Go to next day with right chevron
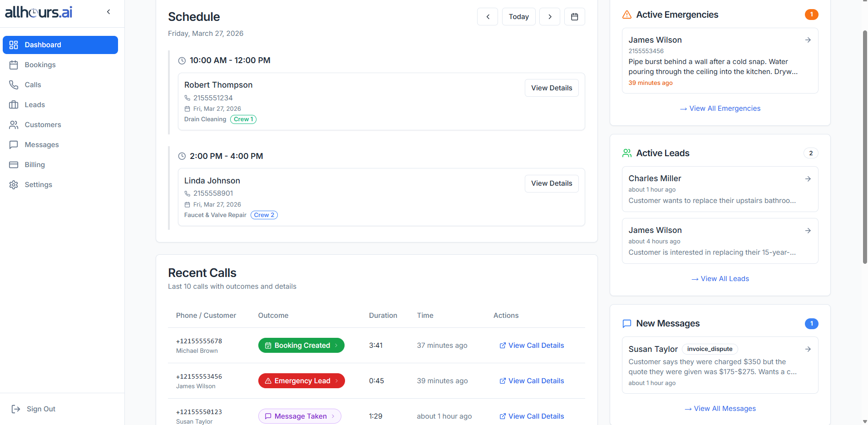The image size is (868, 425). tap(549, 16)
